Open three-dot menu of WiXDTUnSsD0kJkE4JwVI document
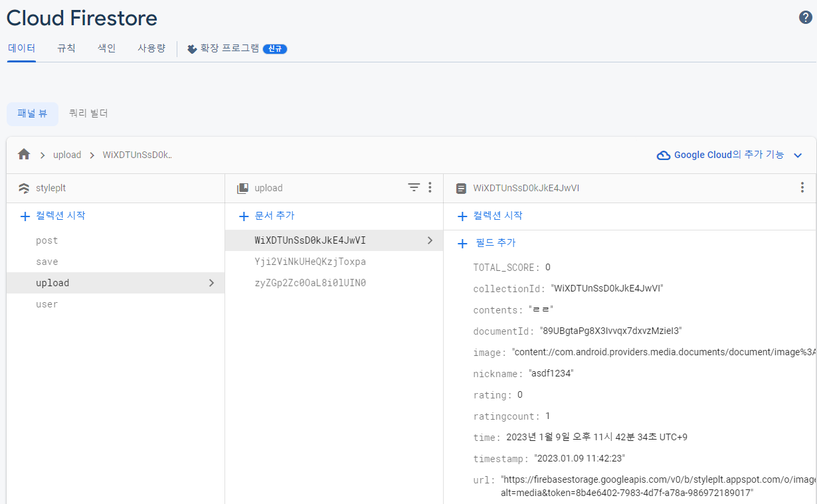Screen dimensions: 817x504 tap(802, 188)
